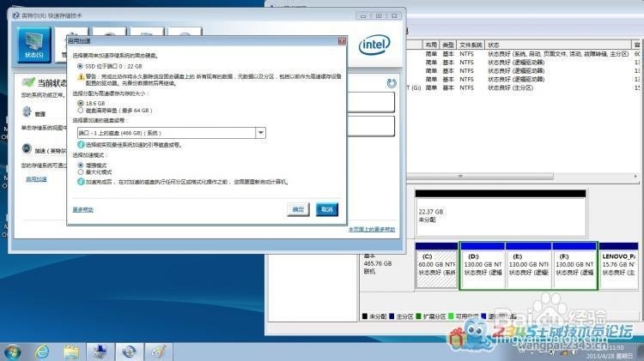The height and width of the screenshot is (361, 644).
Task: Launch Internet Explorer from the taskbar
Action: coord(42,352)
